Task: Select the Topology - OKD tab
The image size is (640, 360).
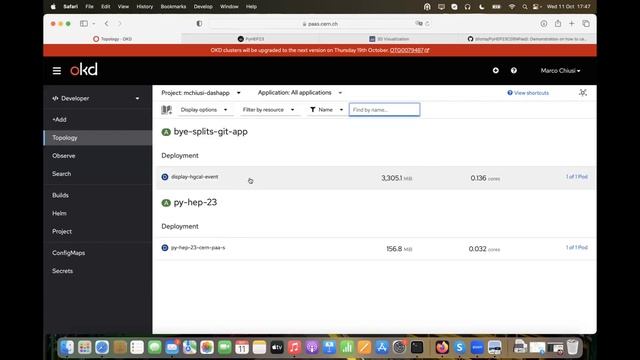Action: (112, 39)
